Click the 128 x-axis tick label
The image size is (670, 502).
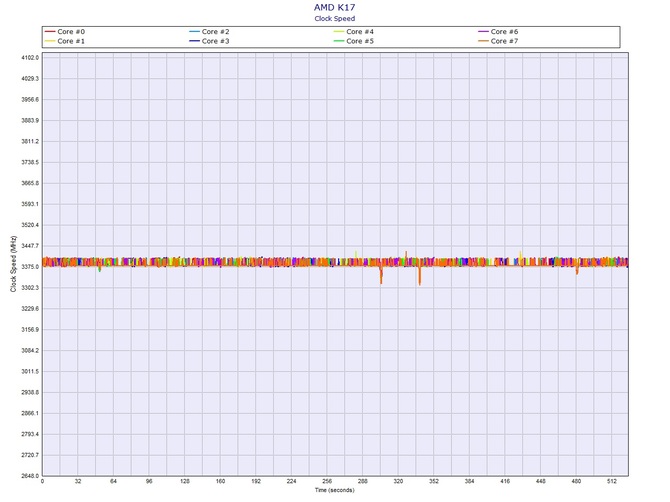coord(185,481)
